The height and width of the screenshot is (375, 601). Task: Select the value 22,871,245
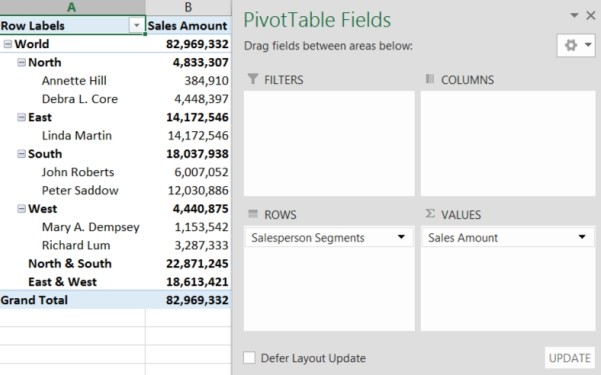tap(197, 264)
